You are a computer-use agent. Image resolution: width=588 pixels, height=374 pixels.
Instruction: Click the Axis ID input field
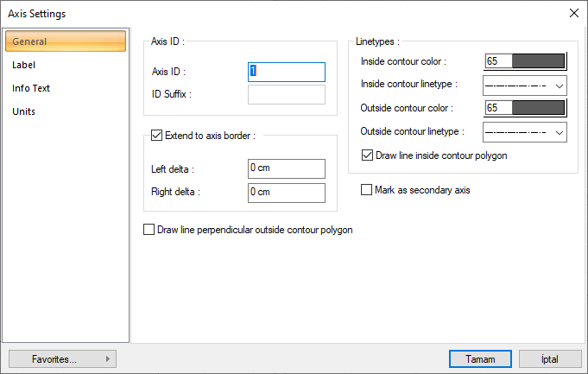pos(287,72)
